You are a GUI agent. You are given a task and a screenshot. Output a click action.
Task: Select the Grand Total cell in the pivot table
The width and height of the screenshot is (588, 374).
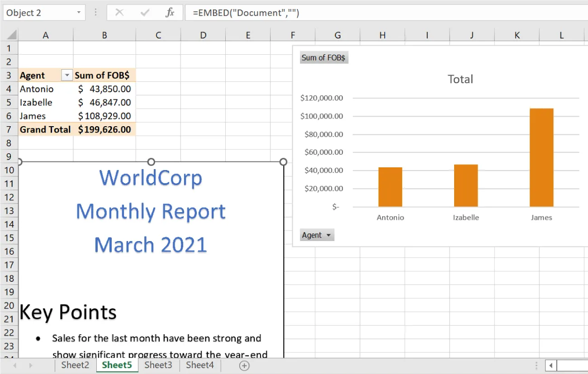pos(45,129)
